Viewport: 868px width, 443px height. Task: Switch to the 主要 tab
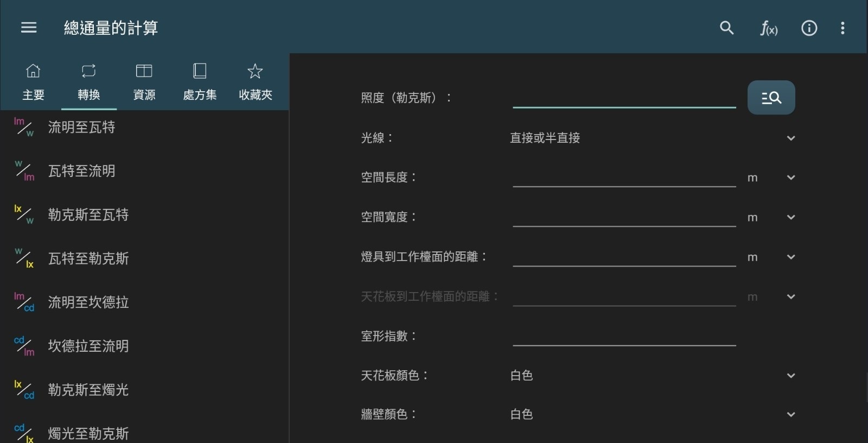pos(33,83)
